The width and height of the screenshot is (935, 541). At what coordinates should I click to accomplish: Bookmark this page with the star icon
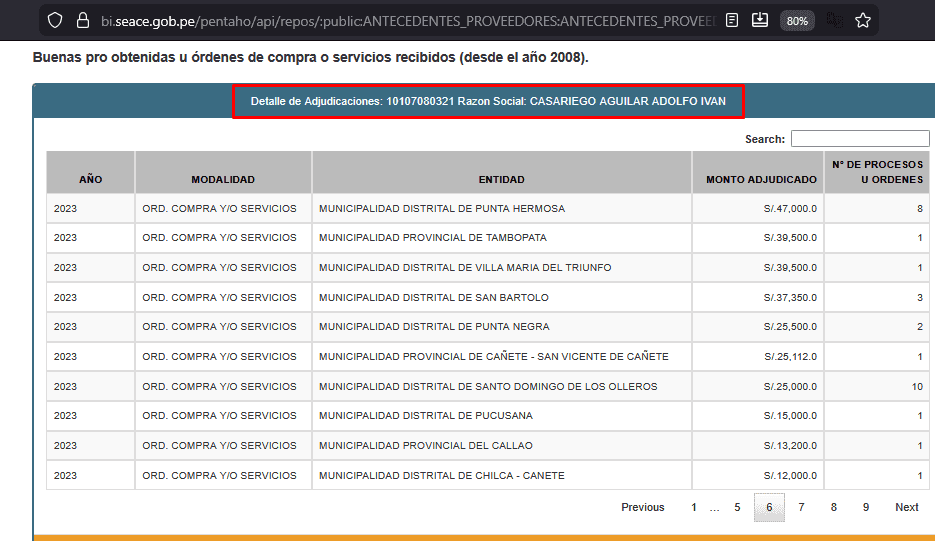click(863, 21)
